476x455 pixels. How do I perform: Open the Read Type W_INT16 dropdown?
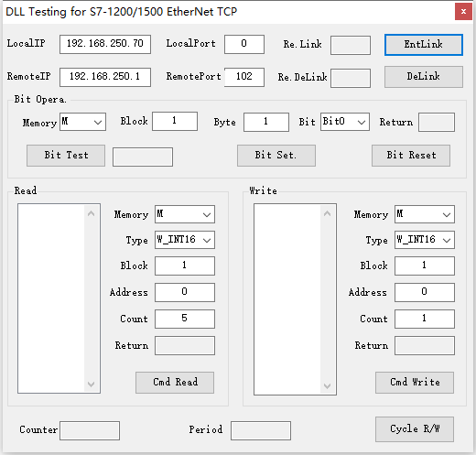(x=185, y=240)
